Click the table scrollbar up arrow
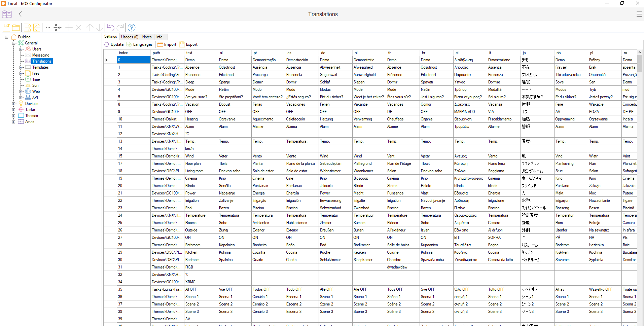Image resolution: width=644 pixels, height=326 pixels. [640, 52]
